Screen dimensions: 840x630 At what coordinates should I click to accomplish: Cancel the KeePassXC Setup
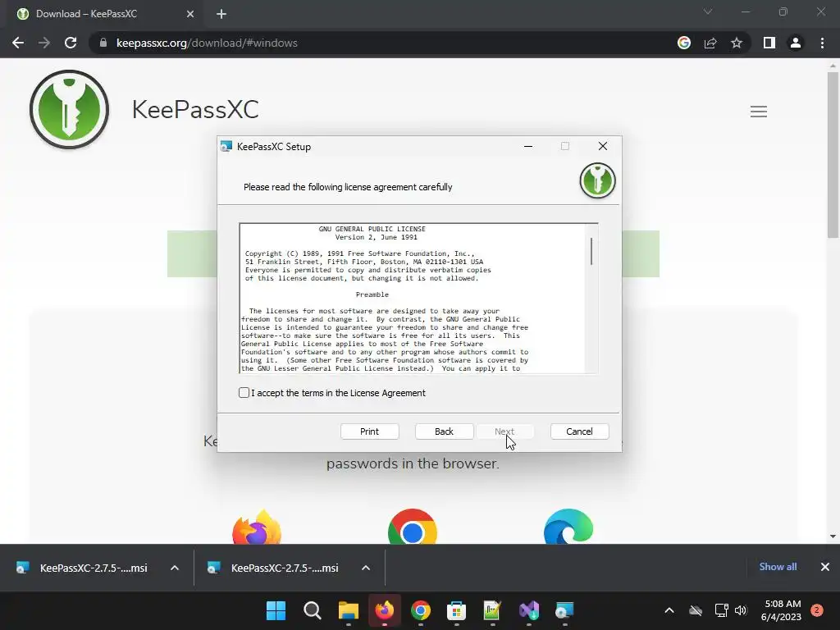[580, 431]
